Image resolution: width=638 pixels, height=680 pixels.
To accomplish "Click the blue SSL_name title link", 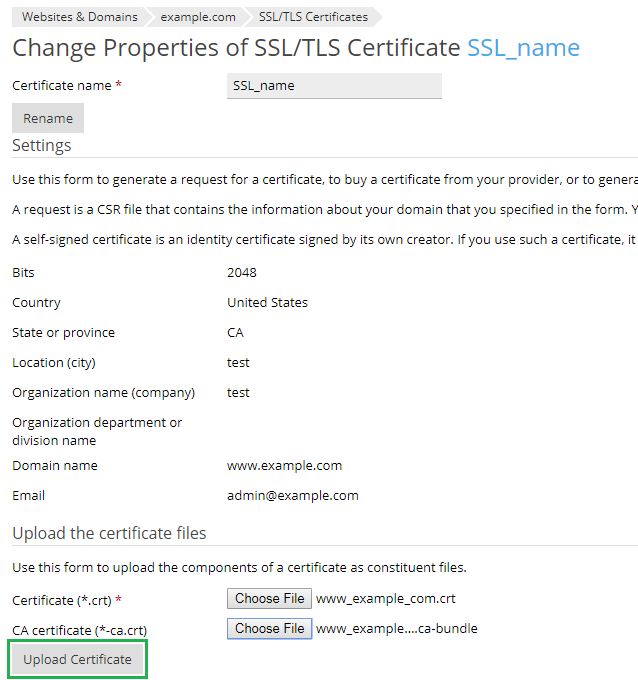I will click(523, 48).
